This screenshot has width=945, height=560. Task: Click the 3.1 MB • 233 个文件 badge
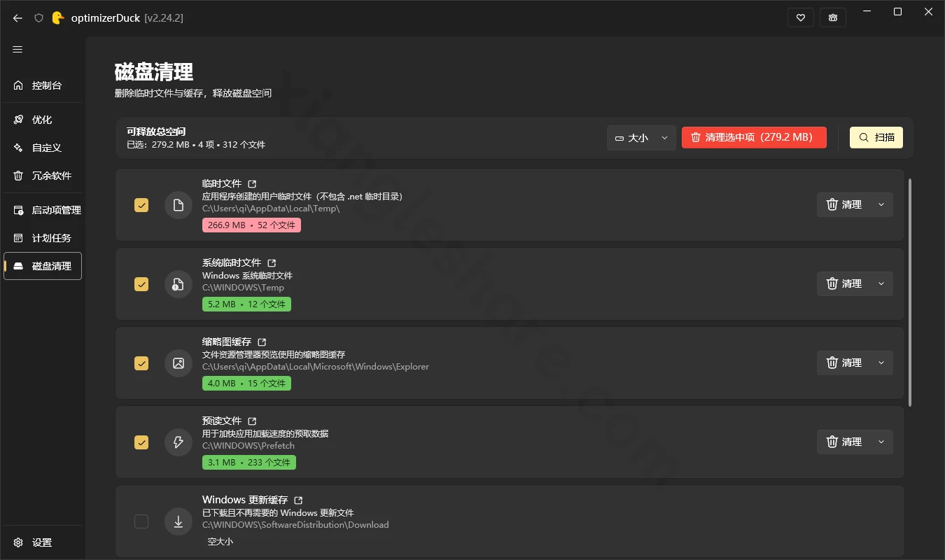pyautogui.click(x=249, y=463)
